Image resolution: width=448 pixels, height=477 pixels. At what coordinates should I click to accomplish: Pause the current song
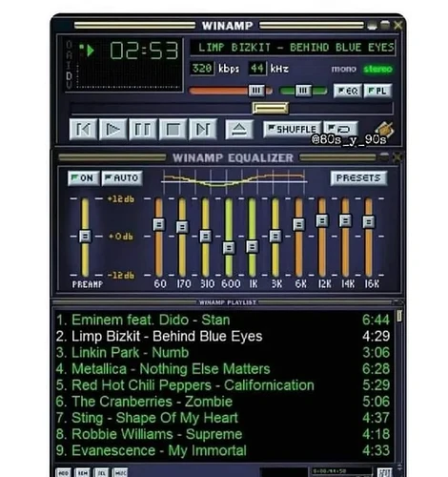tap(143, 130)
